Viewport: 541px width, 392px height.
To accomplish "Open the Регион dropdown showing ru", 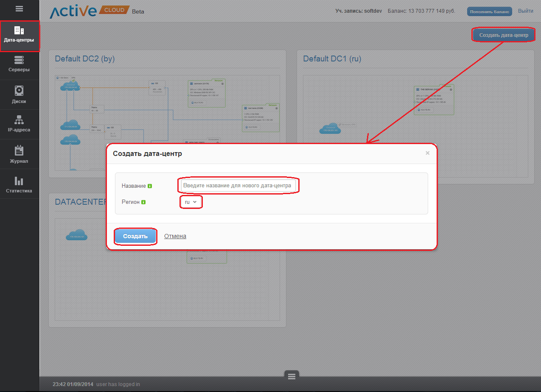I will coord(191,202).
